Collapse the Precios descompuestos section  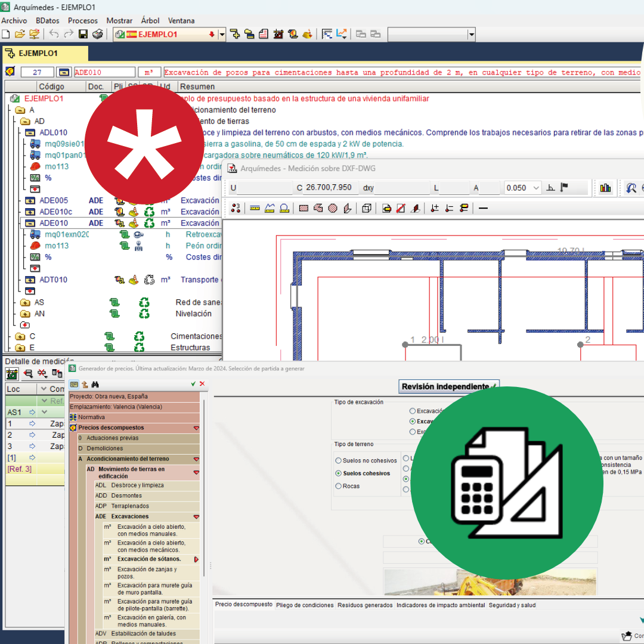pyautogui.click(x=196, y=428)
